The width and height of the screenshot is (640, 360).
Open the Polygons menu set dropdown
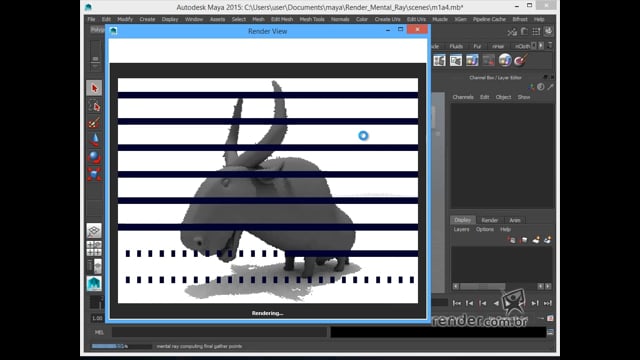click(x=98, y=30)
